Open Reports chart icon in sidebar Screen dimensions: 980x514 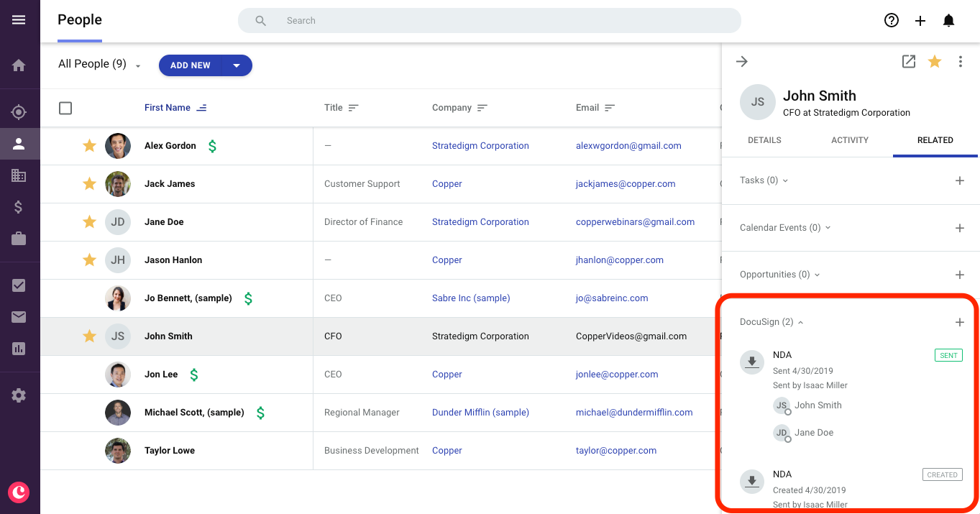click(x=19, y=349)
